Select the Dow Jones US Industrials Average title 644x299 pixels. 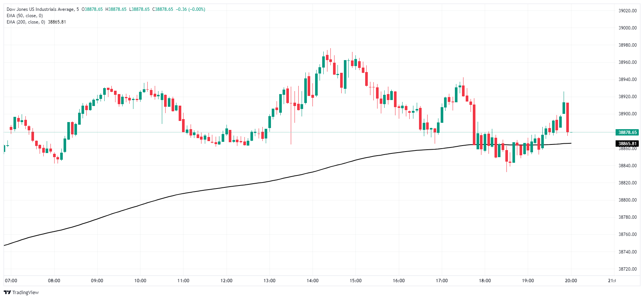[40, 9]
